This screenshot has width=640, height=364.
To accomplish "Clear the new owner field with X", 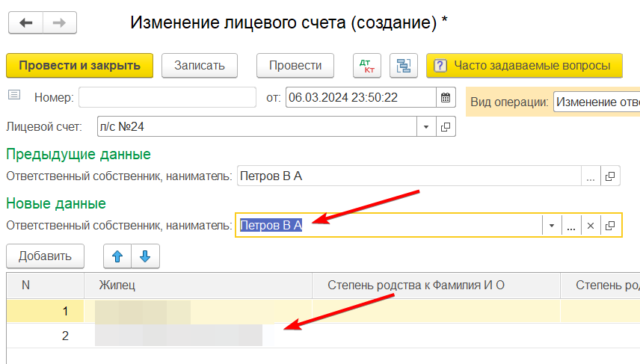I will 591,225.
